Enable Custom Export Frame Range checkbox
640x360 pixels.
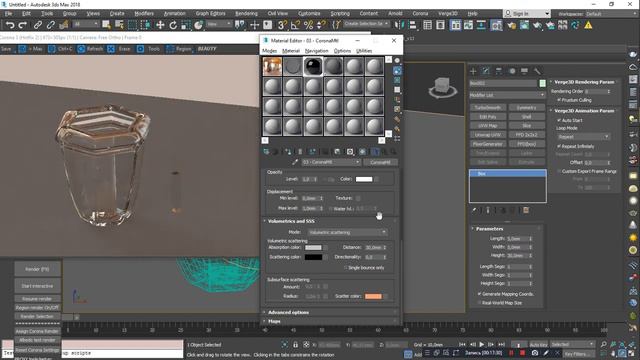tap(559, 171)
